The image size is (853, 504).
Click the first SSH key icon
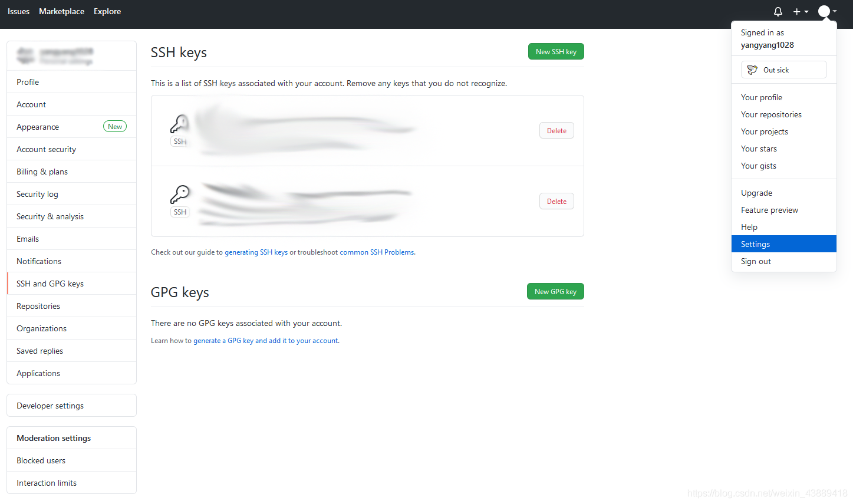[x=180, y=124]
